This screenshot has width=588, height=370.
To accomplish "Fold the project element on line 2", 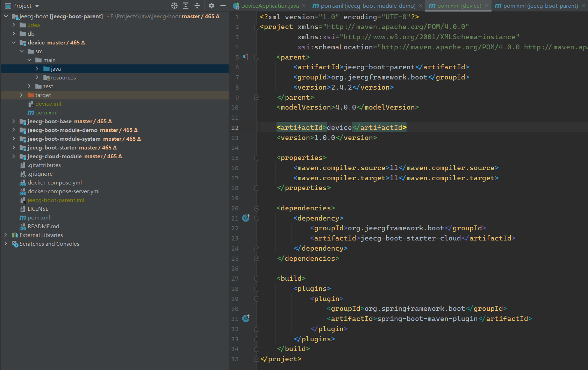I will (257, 27).
